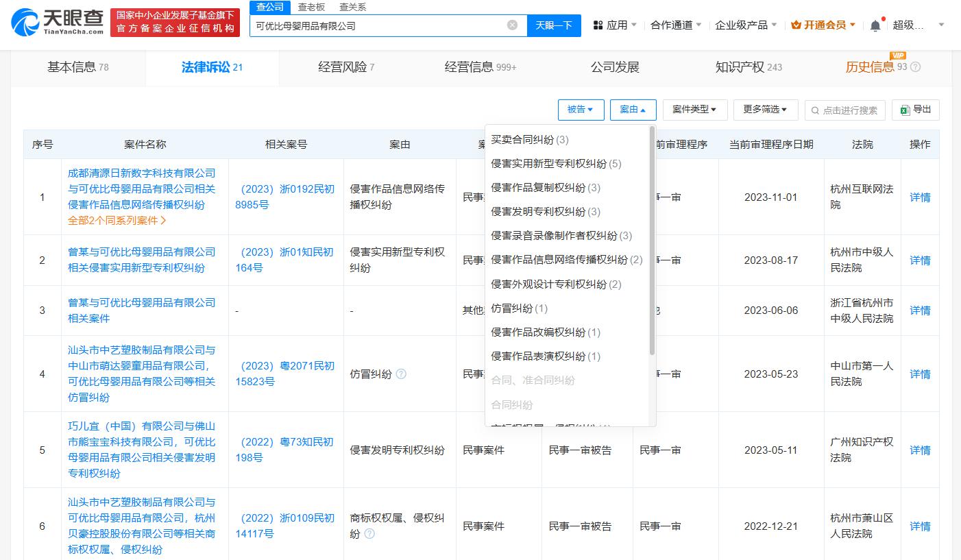This screenshot has height=560, width=961.
Task: Expand the user account menu arrow
Action: pyautogui.click(x=941, y=25)
